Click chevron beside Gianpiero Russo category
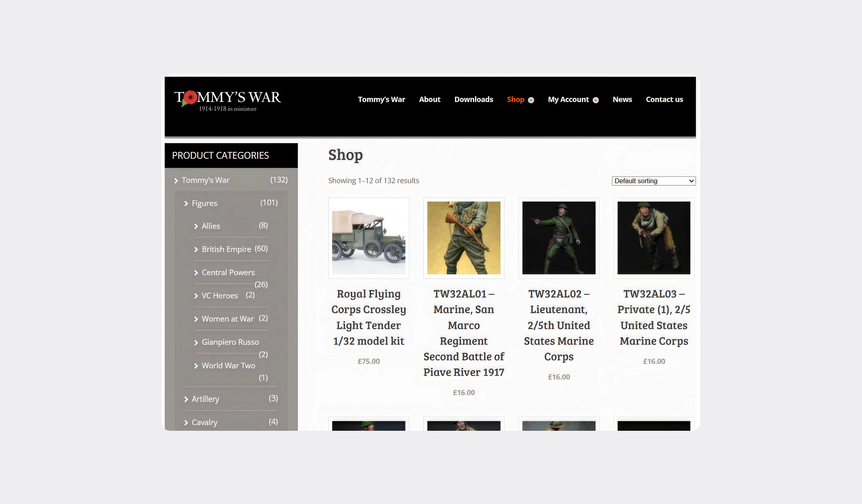 [196, 343]
